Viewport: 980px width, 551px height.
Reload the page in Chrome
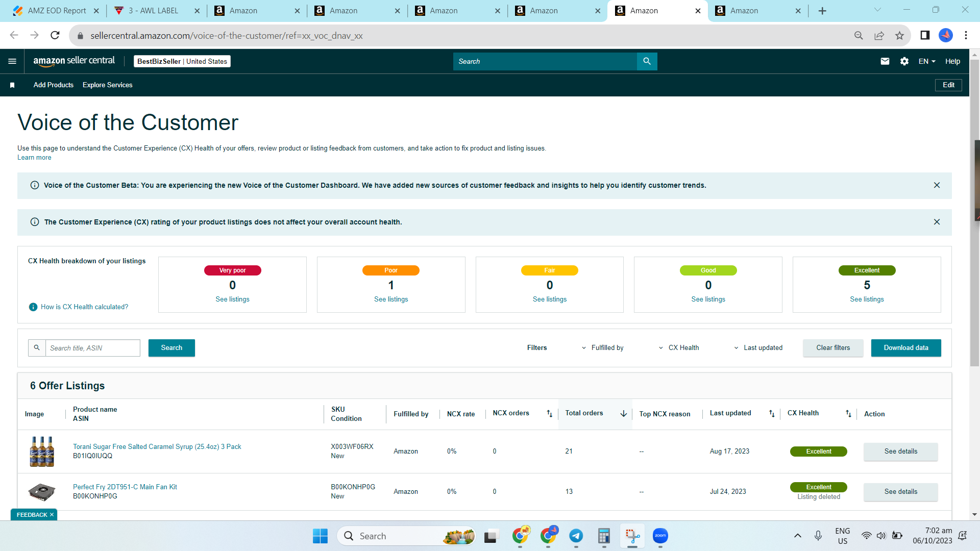pos(55,35)
